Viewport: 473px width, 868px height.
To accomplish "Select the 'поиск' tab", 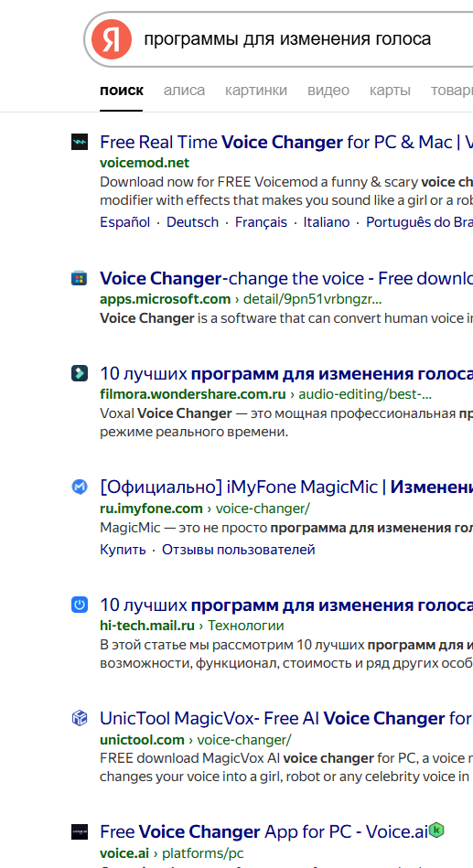I will coord(122,91).
